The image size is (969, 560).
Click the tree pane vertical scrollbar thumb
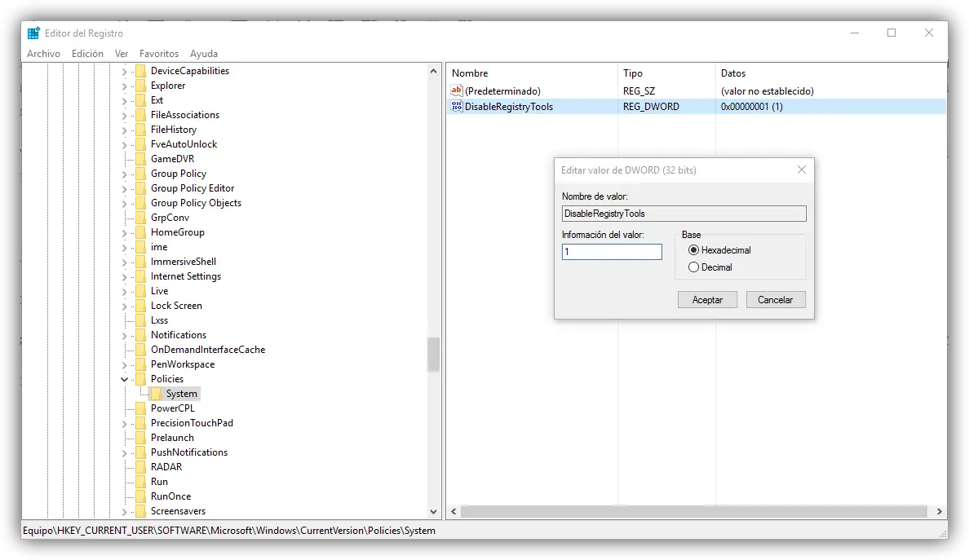pyautogui.click(x=433, y=355)
